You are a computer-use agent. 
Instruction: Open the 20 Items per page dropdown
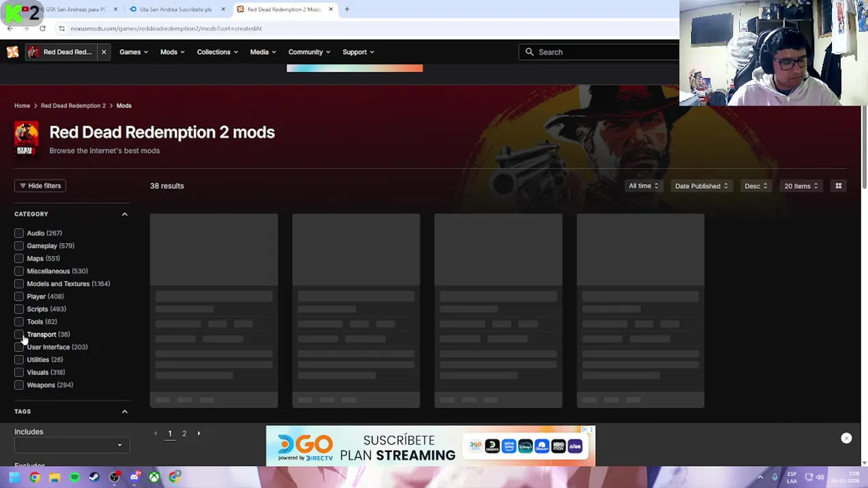point(801,186)
